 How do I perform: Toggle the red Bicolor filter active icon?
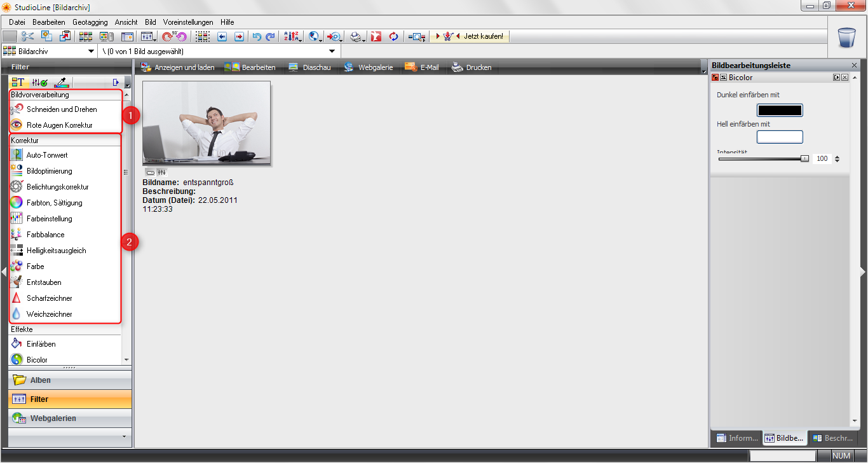pyautogui.click(x=715, y=78)
